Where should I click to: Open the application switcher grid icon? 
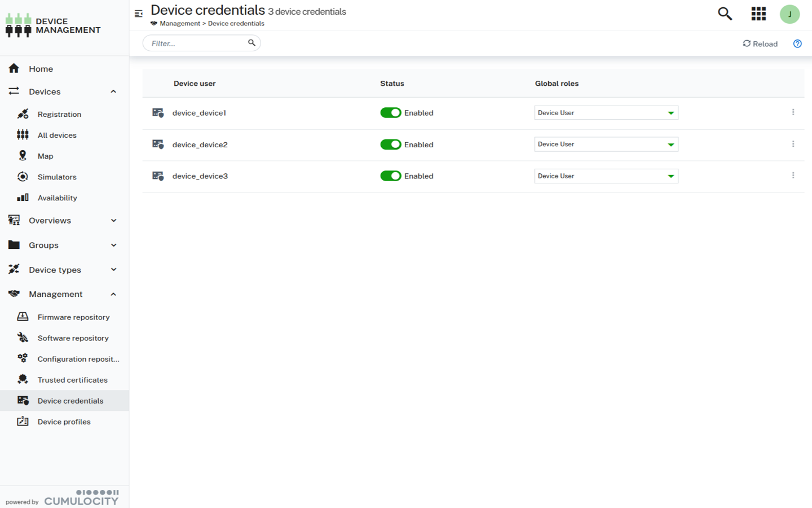(x=758, y=14)
